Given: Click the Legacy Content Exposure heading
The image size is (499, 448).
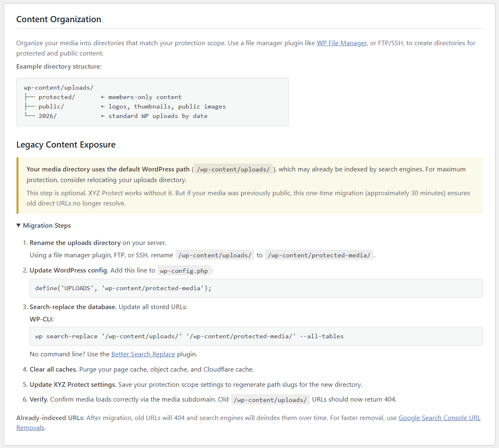Looking at the screenshot, I should pyautogui.click(x=66, y=145).
